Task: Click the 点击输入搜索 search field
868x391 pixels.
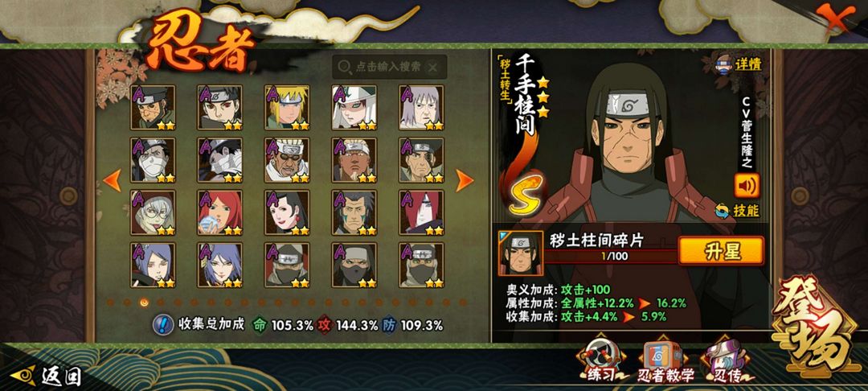Action: click(389, 68)
